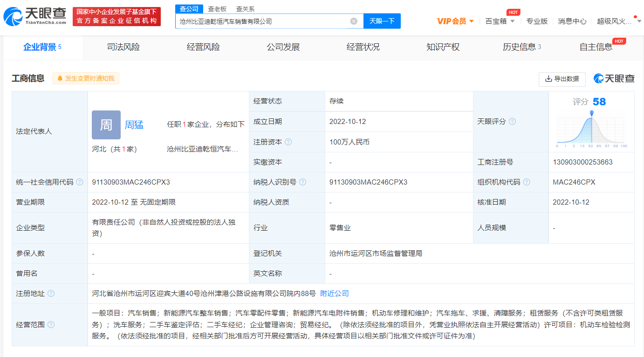
Task: Click the 周 avatar of legal representative
Action: coord(106,125)
